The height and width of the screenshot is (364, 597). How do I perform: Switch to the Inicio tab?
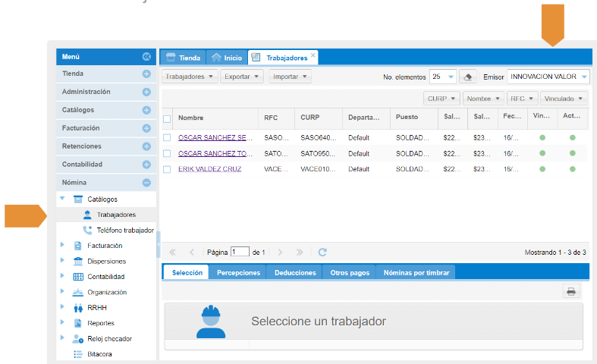click(227, 58)
